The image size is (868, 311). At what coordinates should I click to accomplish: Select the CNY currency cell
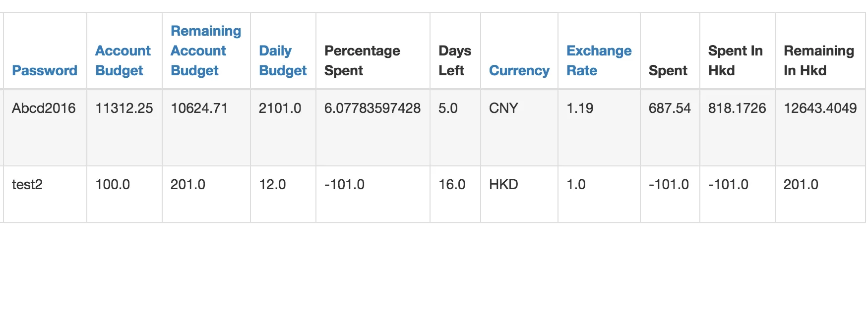[503, 108]
